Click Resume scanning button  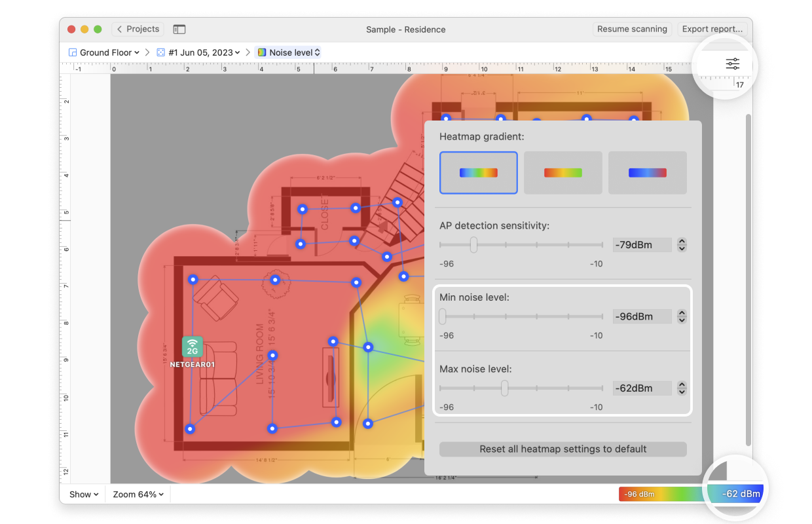tap(632, 29)
